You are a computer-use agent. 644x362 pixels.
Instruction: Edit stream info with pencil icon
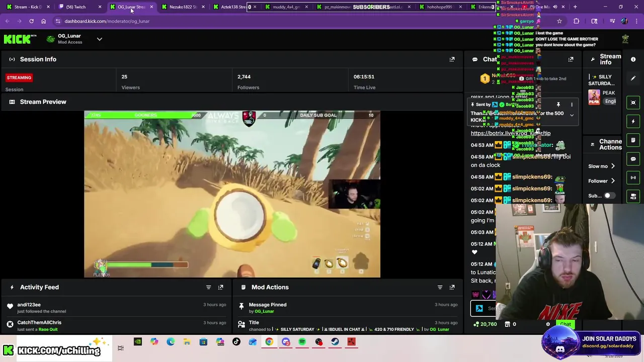coord(633,78)
